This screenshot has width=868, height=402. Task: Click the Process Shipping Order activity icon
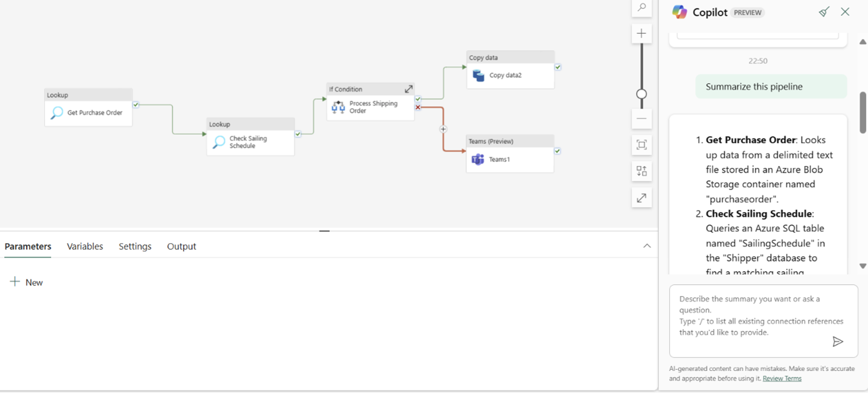(338, 106)
